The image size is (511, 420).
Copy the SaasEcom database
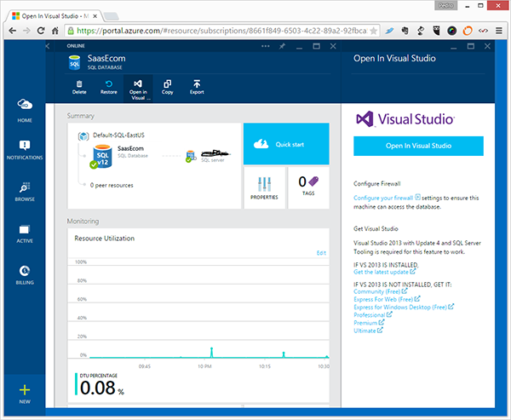(x=167, y=88)
